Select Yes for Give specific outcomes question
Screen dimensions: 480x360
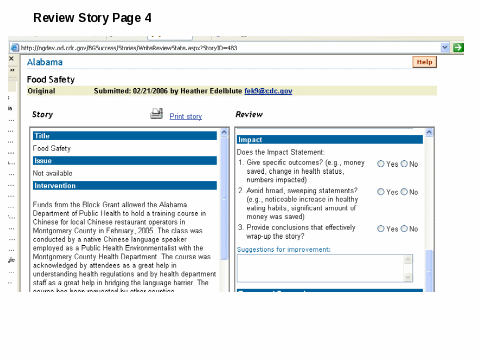pyautogui.click(x=381, y=164)
